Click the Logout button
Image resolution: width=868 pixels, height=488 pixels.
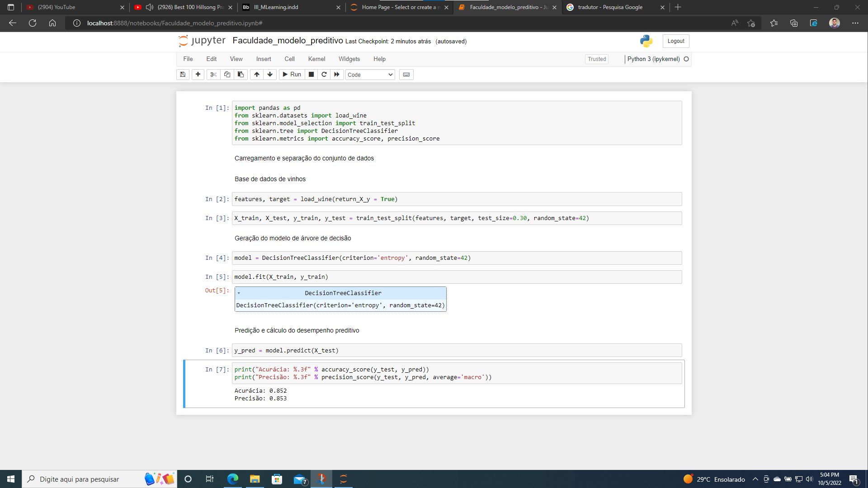(x=676, y=41)
